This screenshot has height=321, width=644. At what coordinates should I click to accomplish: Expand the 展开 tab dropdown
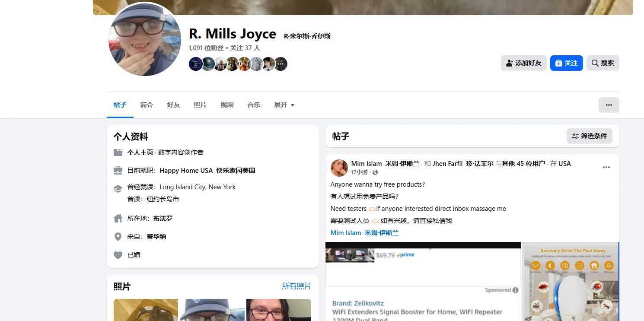[284, 105]
